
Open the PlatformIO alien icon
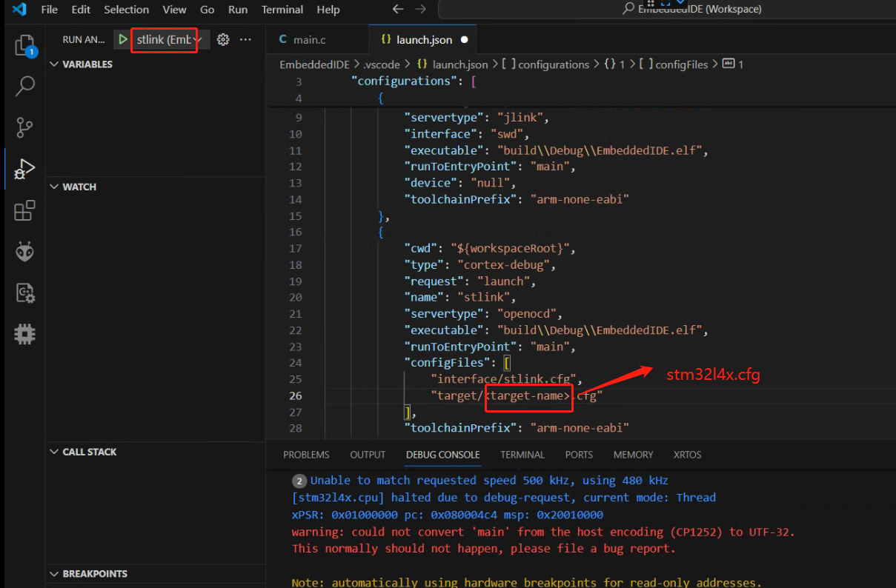click(24, 252)
